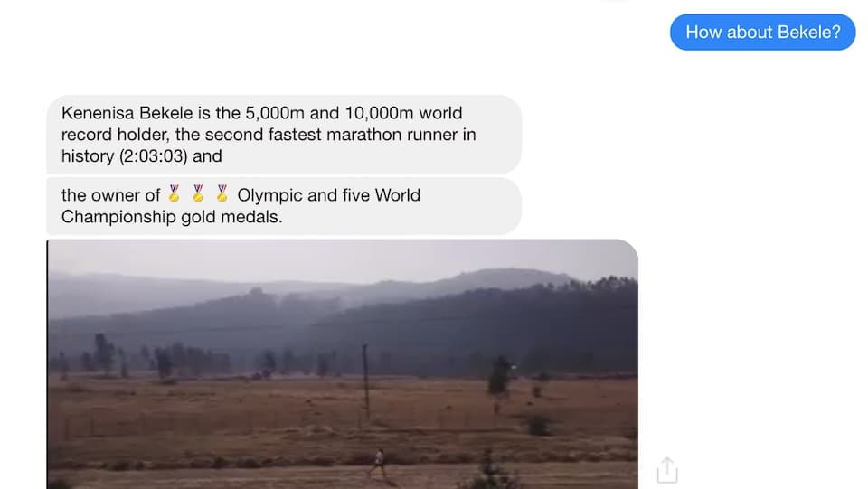Select the first gold medal emoji
Image resolution: width=868 pixels, height=489 pixels.
pyautogui.click(x=174, y=194)
